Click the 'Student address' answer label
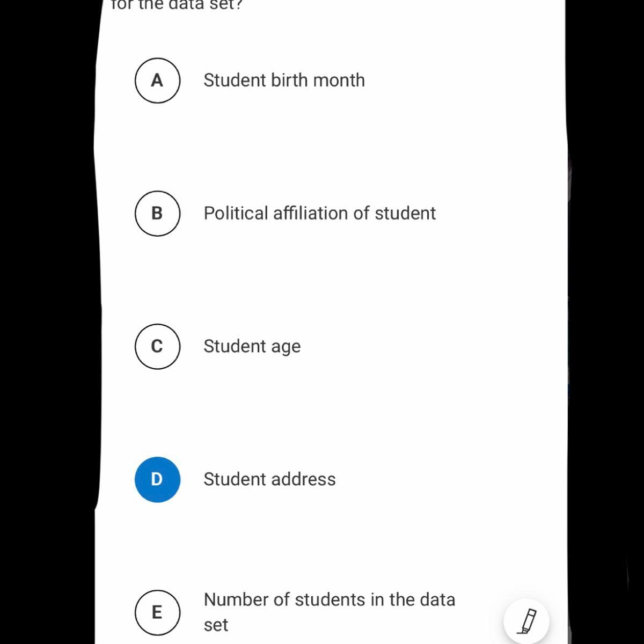The width and height of the screenshot is (644, 644). coord(269,479)
